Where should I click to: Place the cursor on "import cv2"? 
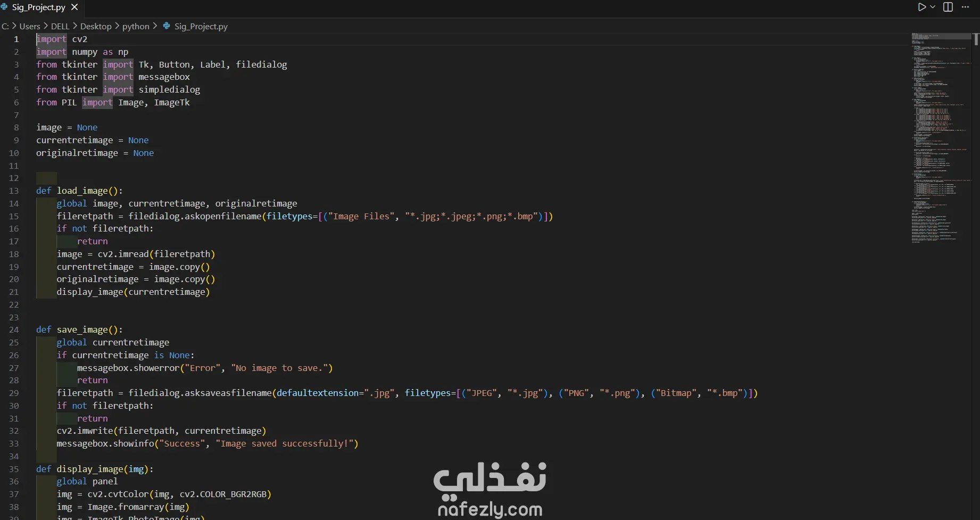[x=62, y=39]
